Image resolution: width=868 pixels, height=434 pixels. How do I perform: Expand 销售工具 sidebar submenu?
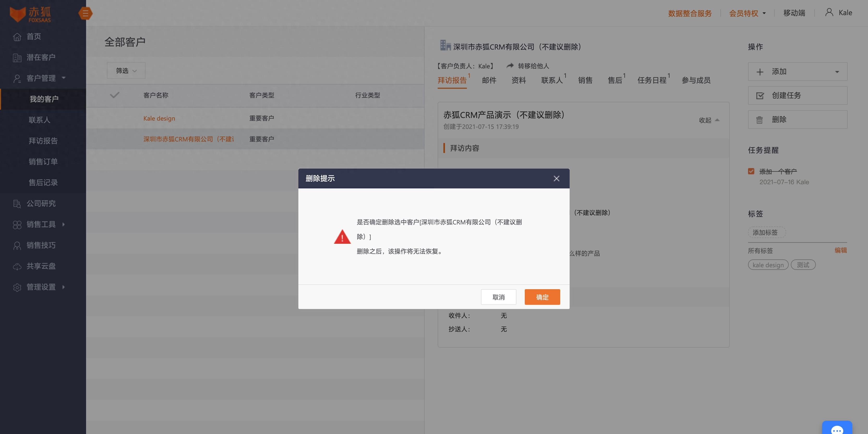click(41, 224)
